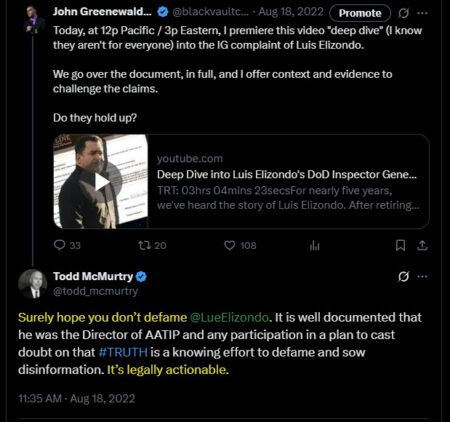Click Todd McMurtry's profile picture
Viewport: 450px width, 422px height.
32,284
